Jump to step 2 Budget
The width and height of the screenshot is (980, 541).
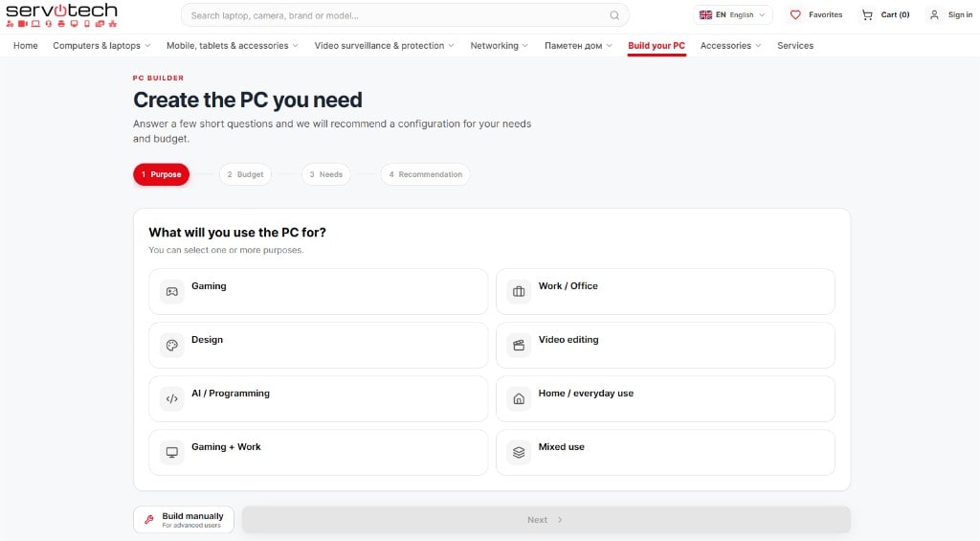tap(245, 174)
